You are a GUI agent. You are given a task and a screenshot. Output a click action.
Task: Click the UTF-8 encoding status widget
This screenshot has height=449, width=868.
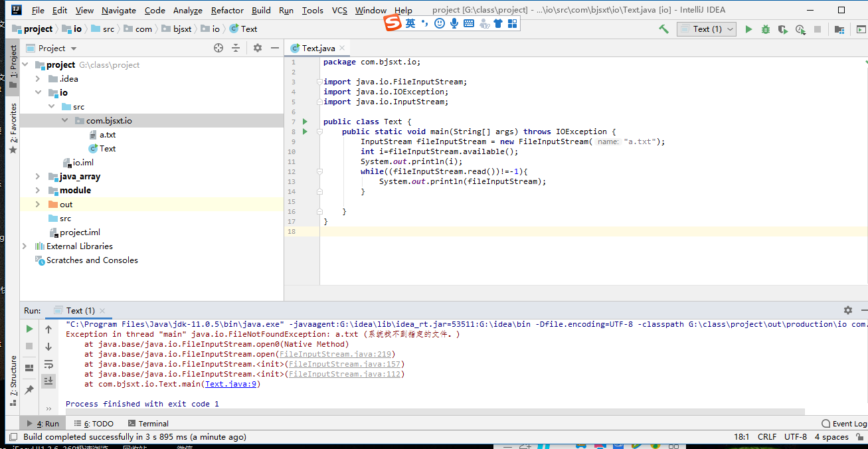coord(796,437)
